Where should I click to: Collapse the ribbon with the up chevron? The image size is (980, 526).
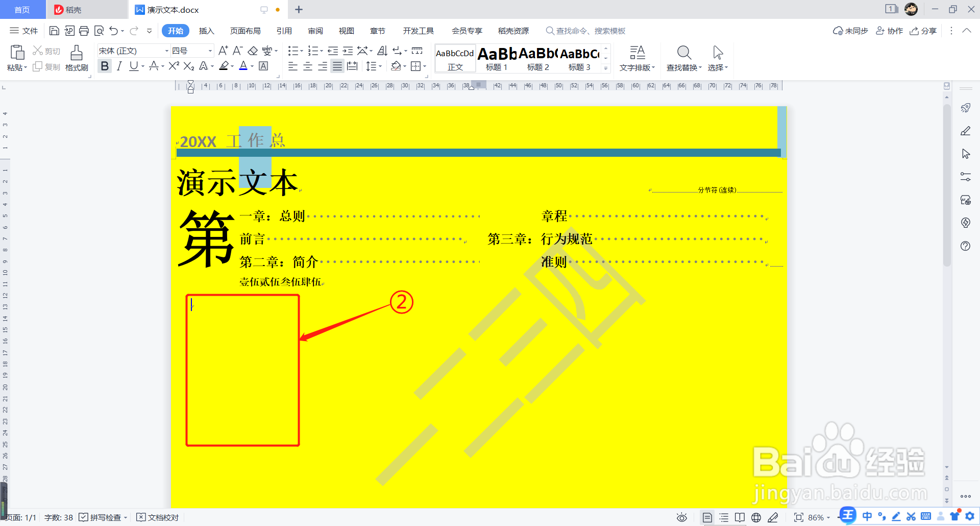(967, 31)
